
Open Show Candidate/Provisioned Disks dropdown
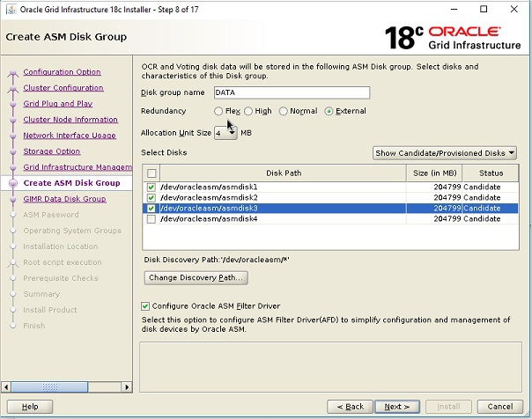[445, 153]
